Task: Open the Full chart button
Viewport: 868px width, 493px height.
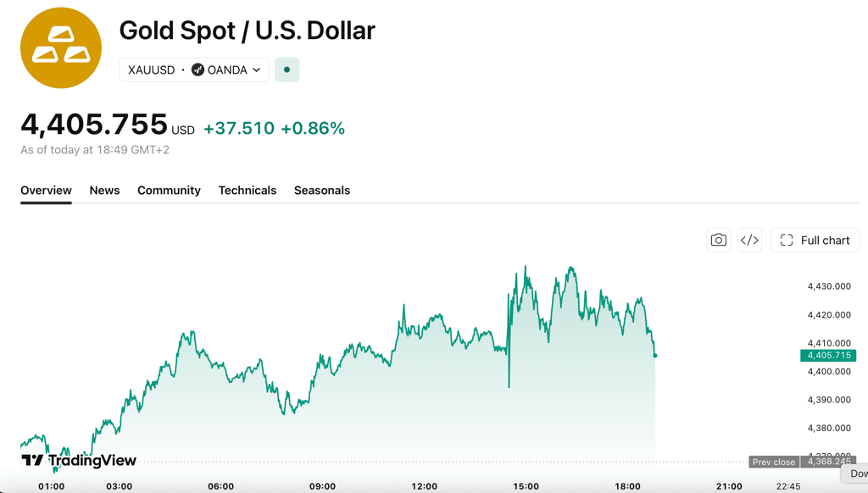Action: [815, 240]
